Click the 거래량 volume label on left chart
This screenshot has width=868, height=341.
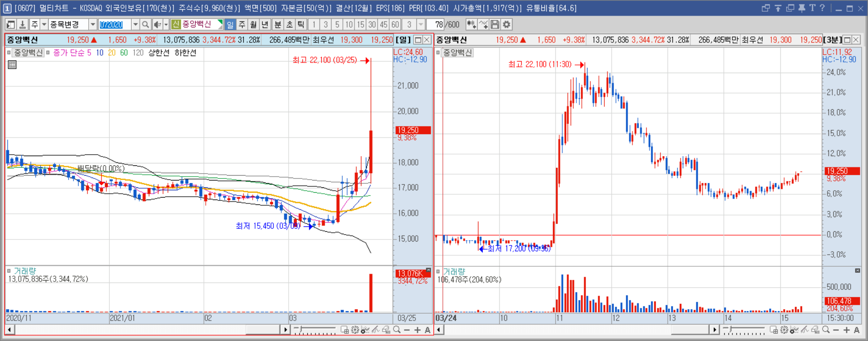[25, 271]
